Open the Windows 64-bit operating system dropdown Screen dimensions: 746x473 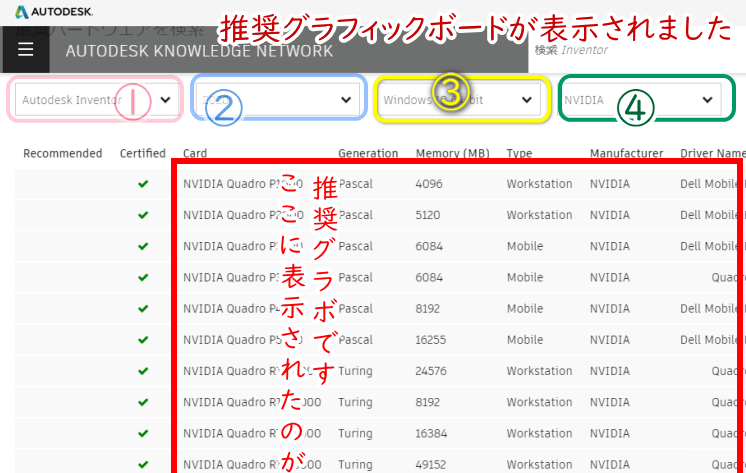pos(459,100)
